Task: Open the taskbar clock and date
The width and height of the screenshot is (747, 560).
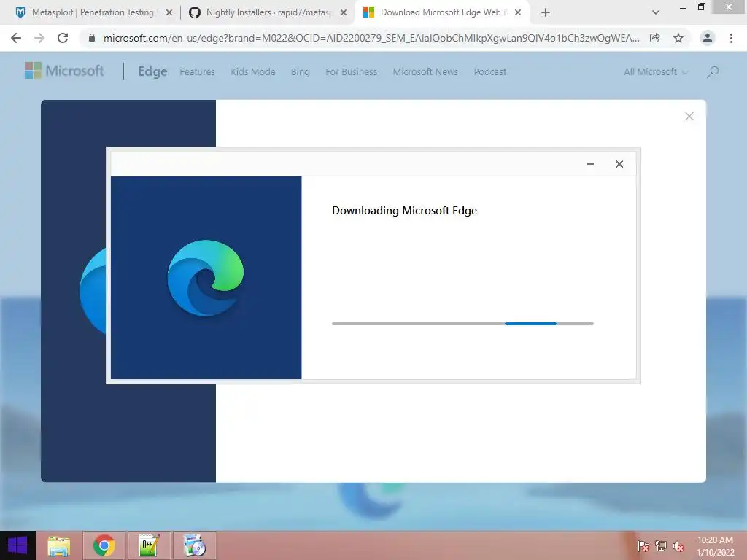Action: point(715,546)
